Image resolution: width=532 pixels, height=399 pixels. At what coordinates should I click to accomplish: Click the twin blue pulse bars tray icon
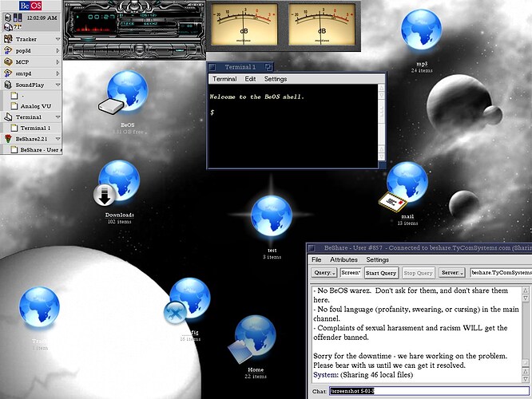coord(18,18)
